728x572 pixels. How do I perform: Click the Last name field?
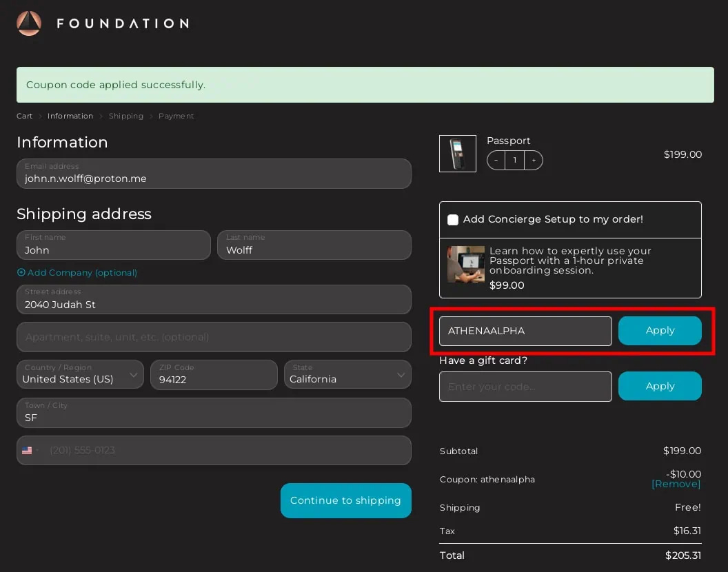314,245
